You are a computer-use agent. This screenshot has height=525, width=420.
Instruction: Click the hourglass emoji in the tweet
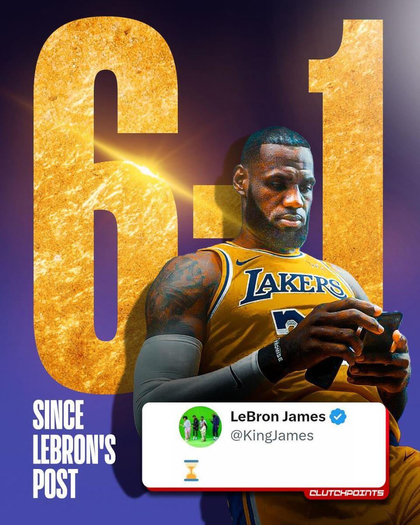pos(191,471)
